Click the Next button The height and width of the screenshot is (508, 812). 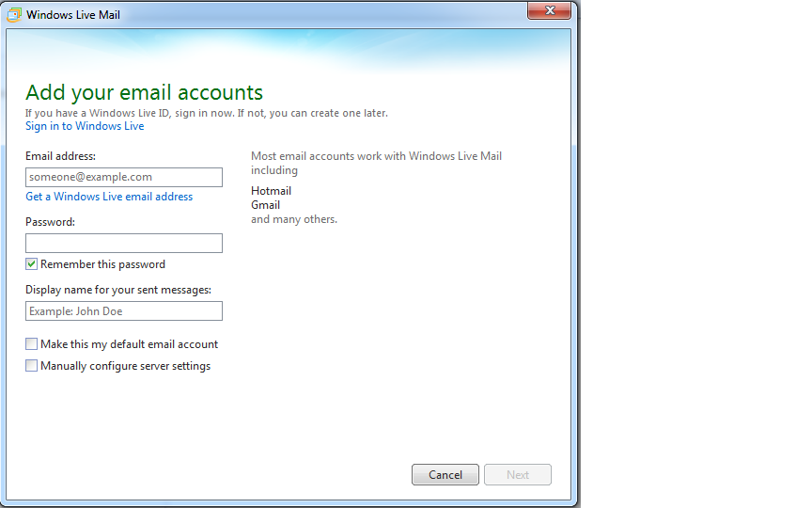coord(518,475)
